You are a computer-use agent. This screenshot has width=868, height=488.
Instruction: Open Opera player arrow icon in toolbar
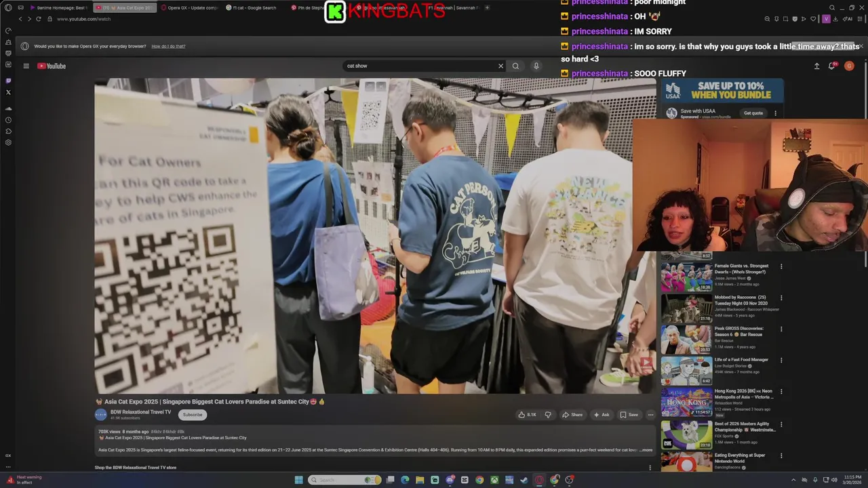coord(804,19)
